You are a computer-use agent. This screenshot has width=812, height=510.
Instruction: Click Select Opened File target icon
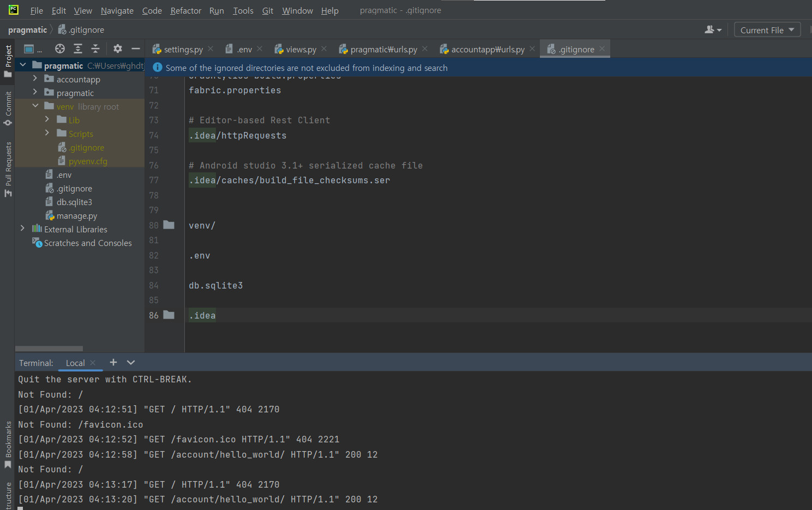(60, 49)
